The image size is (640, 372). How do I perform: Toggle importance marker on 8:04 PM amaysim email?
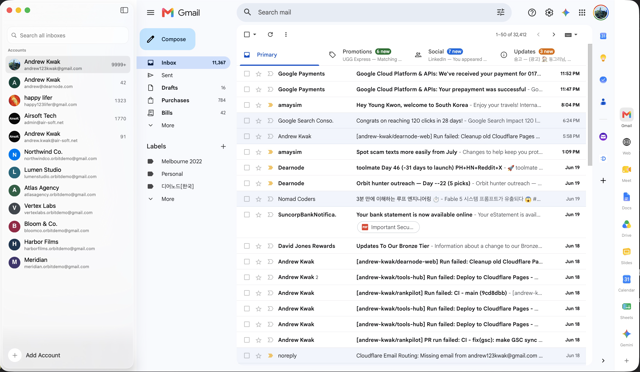tap(270, 105)
